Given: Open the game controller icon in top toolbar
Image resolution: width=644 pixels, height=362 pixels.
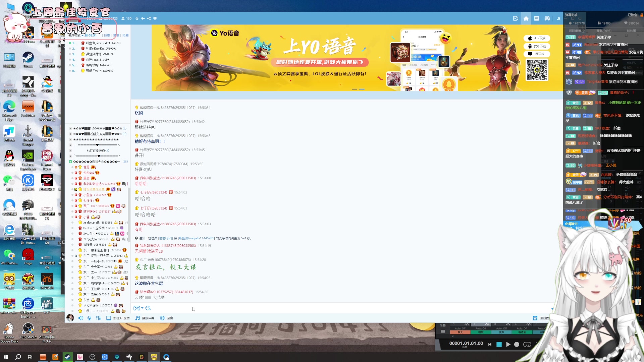Looking at the screenshot, I should tap(547, 18).
